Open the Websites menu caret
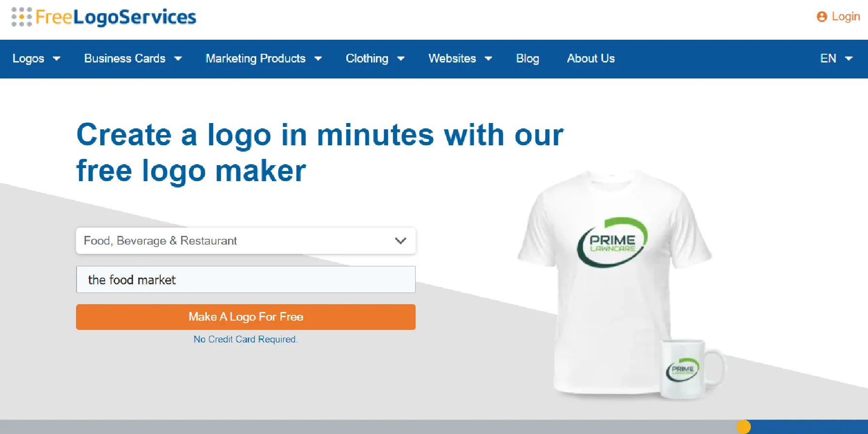Viewport: 868px width, 434px height. (x=488, y=59)
